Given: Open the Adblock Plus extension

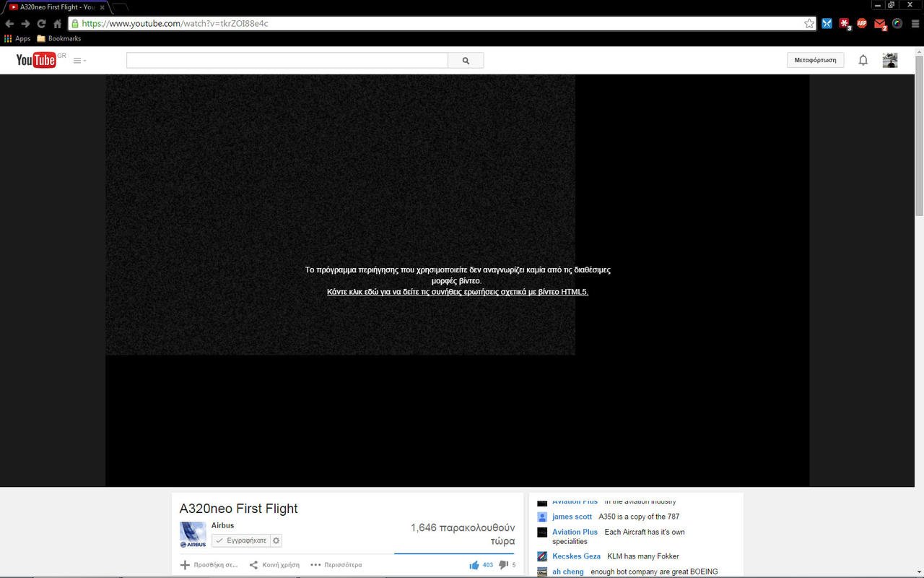Looking at the screenshot, I should pos(862,23).
